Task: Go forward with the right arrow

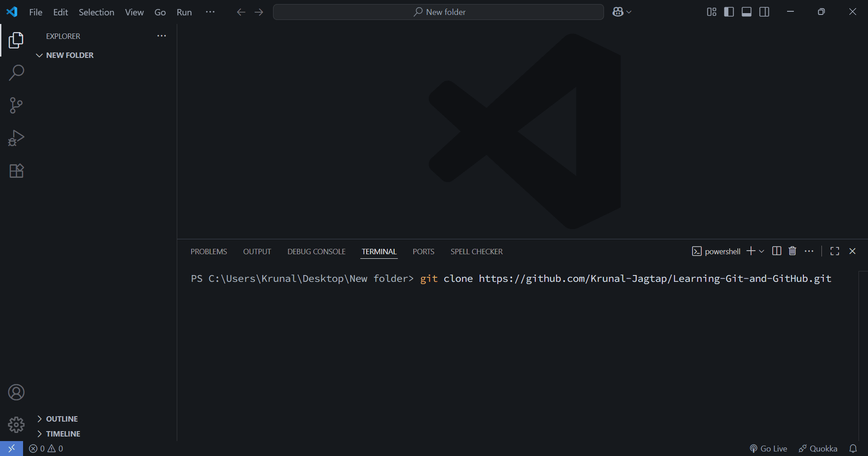Action: pos(259,12)
